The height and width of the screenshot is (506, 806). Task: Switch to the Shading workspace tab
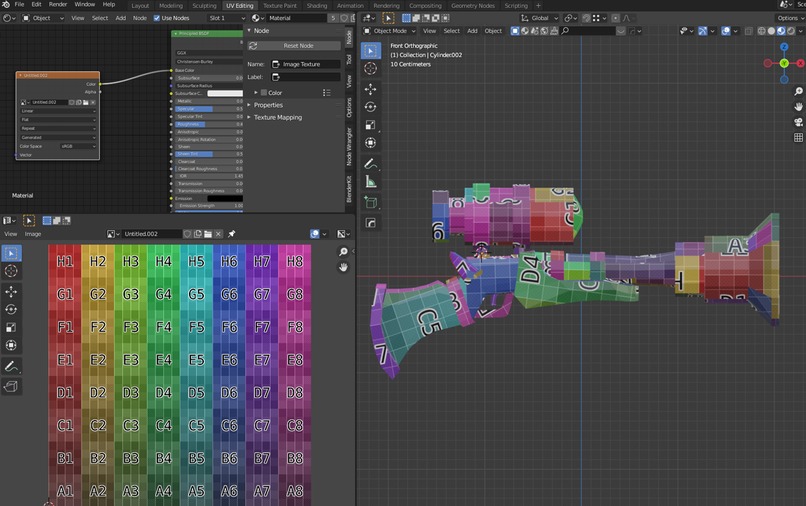[317, 6]
